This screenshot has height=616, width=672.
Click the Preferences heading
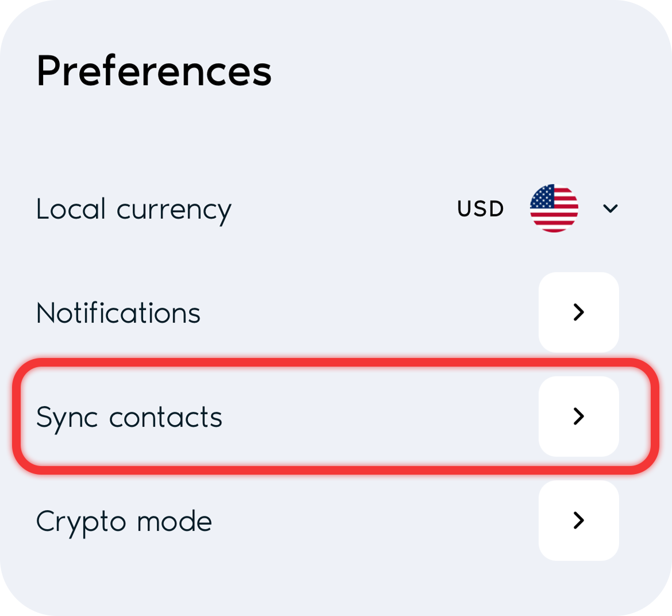point(154,71)
